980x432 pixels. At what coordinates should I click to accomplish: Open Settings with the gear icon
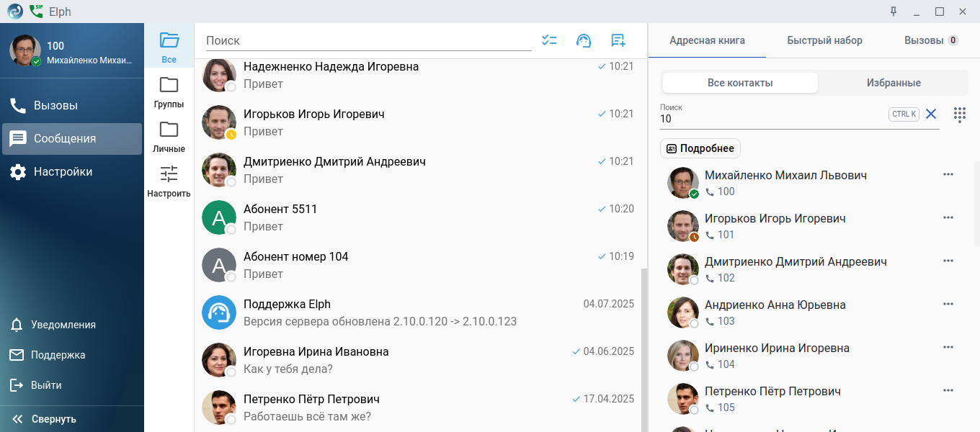pyautogui.click(x=72, y=172)
